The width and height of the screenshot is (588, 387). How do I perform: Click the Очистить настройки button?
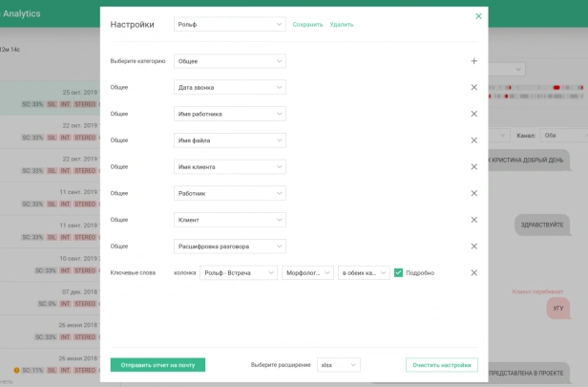442,365
